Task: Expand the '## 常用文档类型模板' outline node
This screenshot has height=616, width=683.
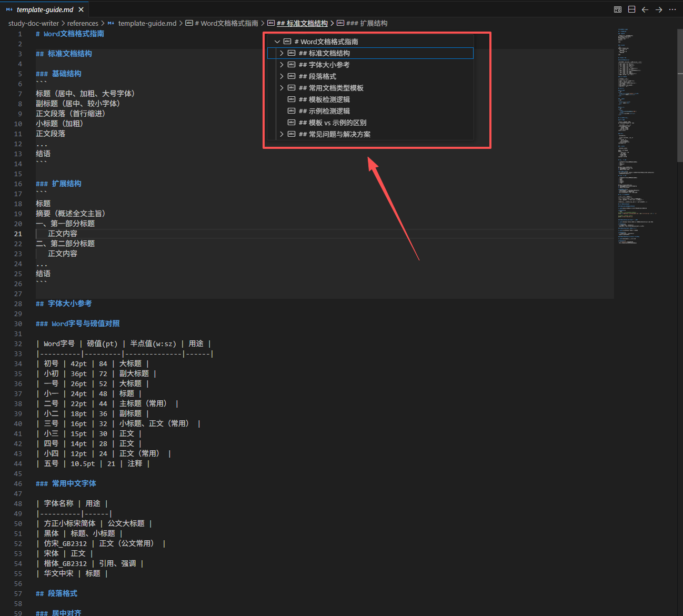Action: (x=282, y=88)
